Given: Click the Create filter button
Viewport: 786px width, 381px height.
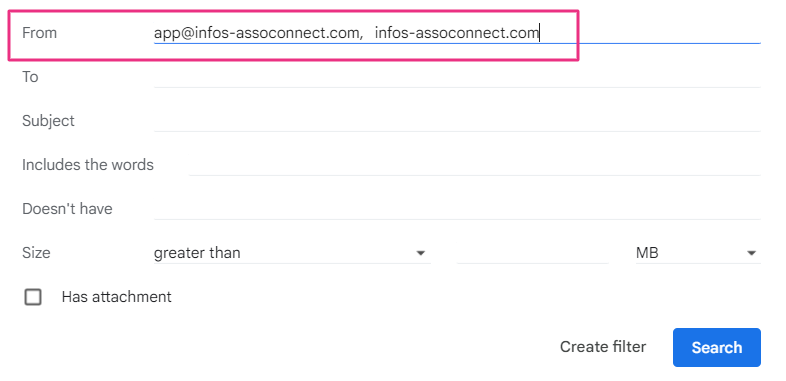Looking at the screenshot, I should (603, 347).
